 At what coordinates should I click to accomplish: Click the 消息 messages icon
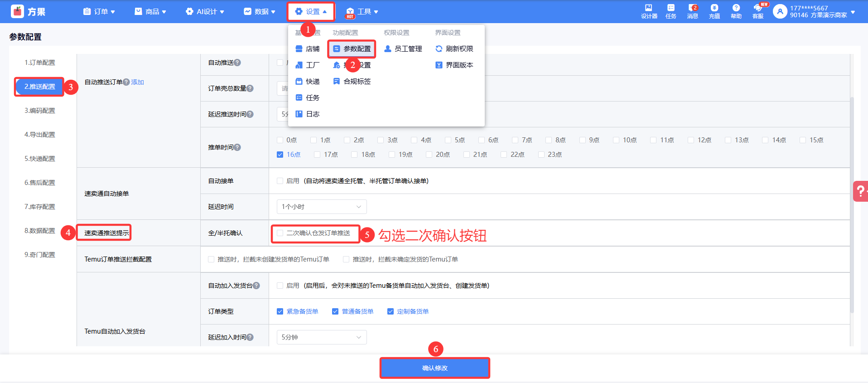[692, 11]
